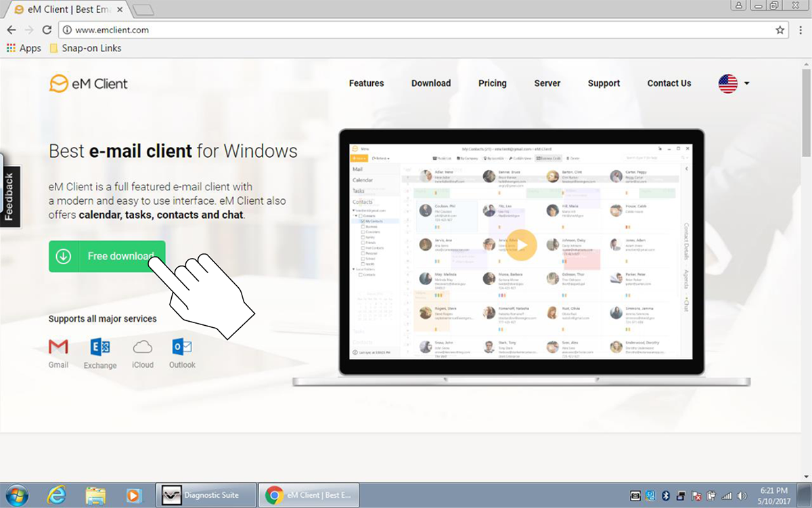Click the Diagnostic Suite taskbar button
This screenshot has width=812, height=508.
[206, 495]
